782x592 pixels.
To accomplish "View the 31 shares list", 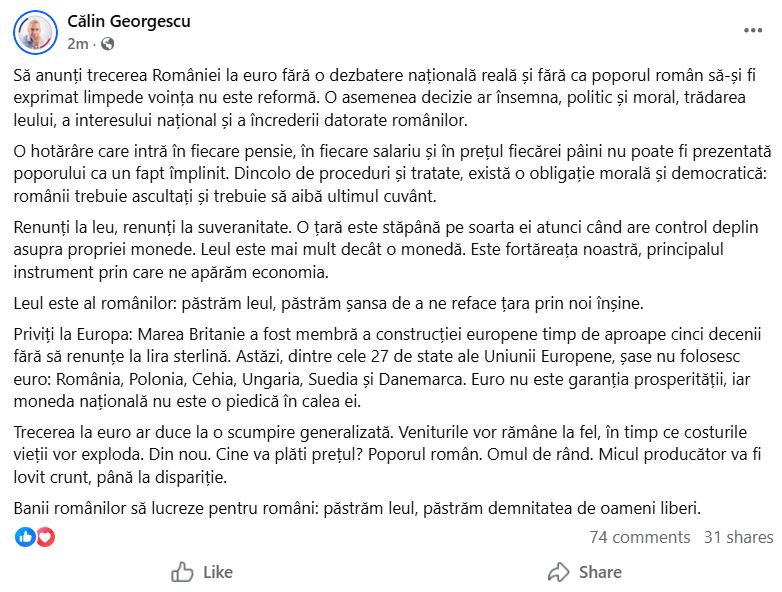I will pyautogui.click(x=739, y=537).
